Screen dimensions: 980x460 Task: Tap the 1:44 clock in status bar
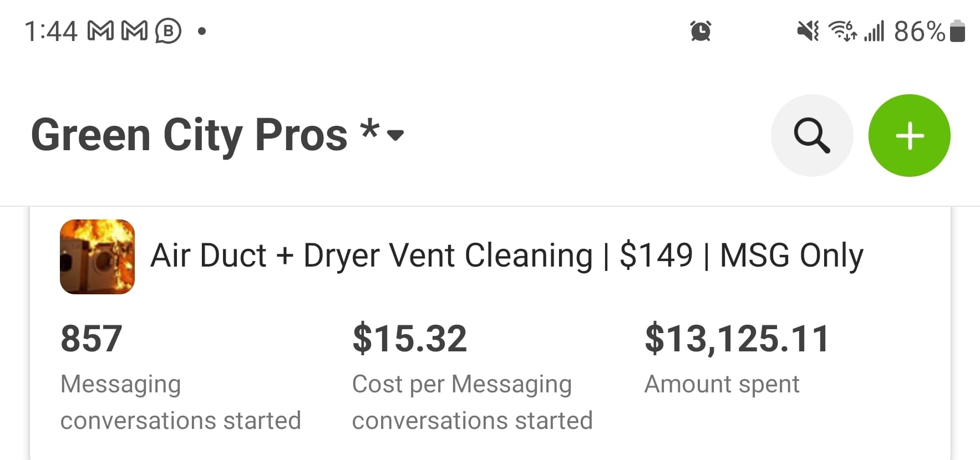tap(50, 31)
